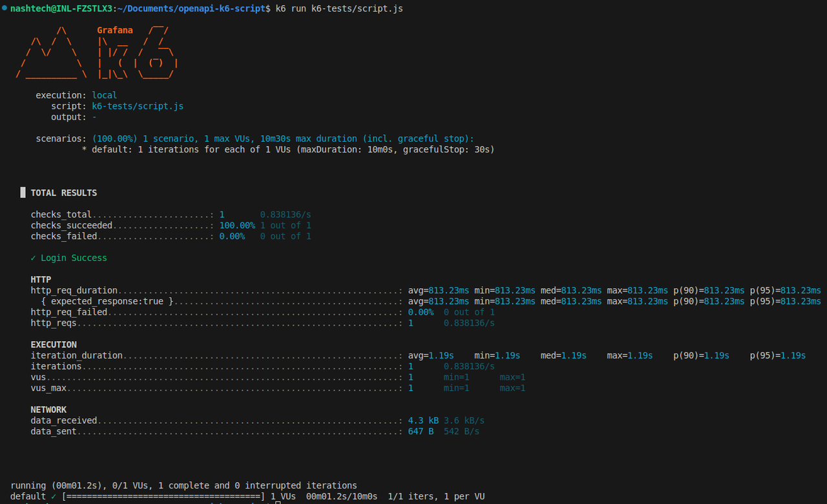Click the block cursor beside TOTAL RESULTS
The width and height of the screenshot is (827, 504).
(x=23, y=192)
